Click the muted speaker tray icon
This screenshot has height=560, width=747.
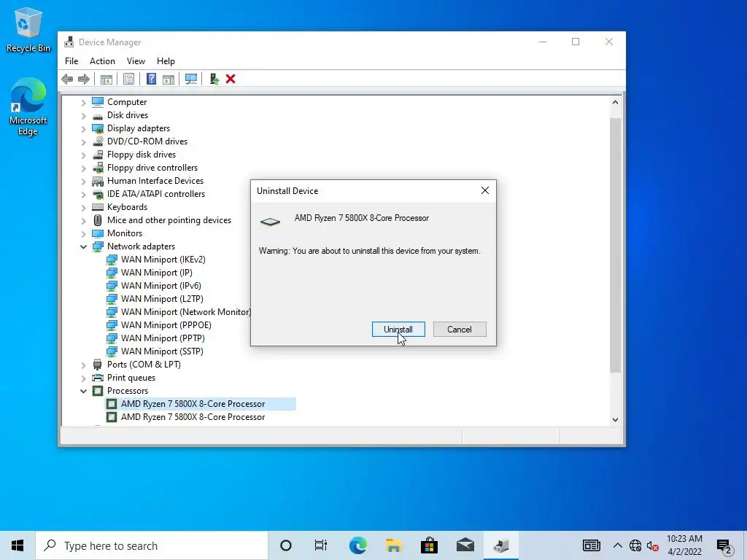[653, 546]
